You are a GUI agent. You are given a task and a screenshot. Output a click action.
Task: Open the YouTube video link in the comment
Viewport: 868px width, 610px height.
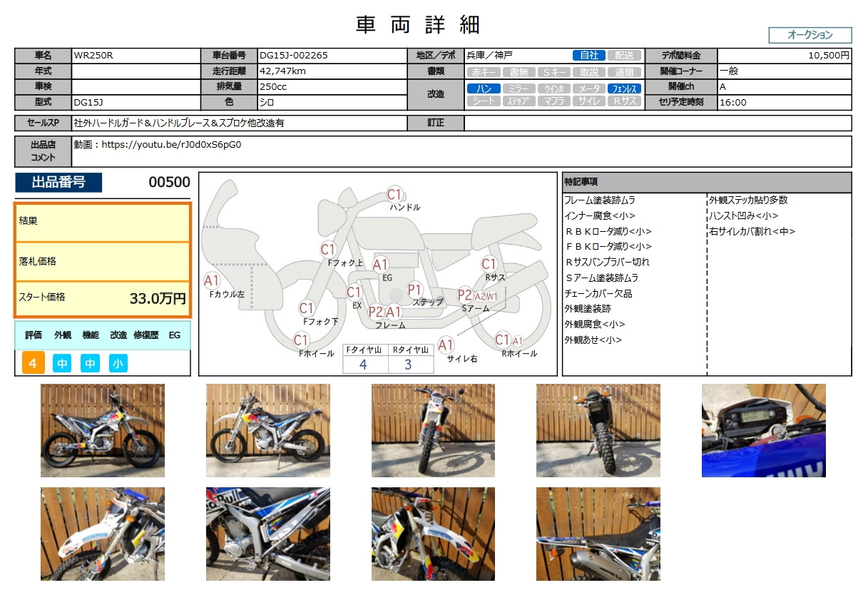[172, 144]
